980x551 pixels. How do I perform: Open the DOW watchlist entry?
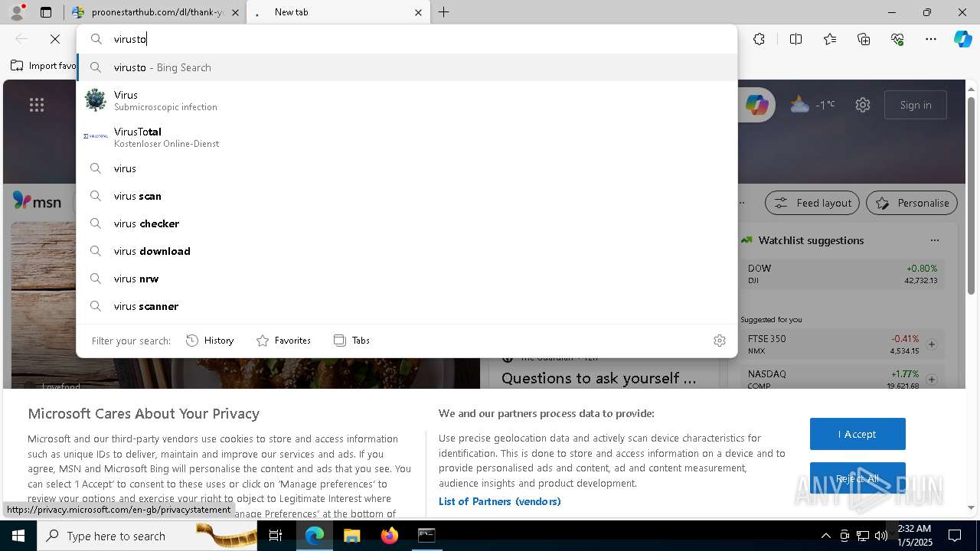point(842,274)
